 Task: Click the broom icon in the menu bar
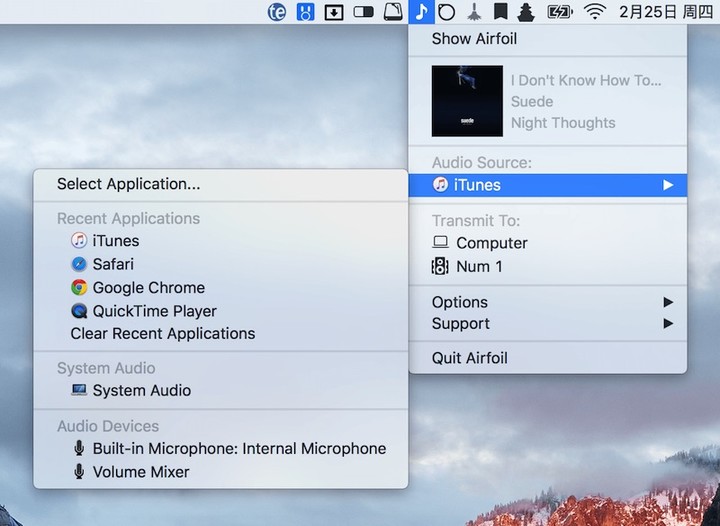[475, 12]
